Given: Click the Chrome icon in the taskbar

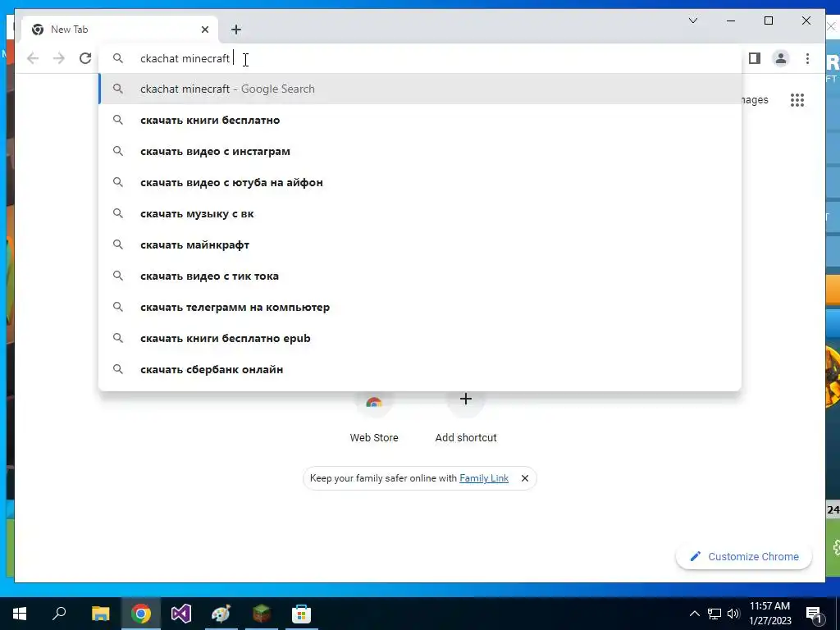Looking at the screenshot, I should coord(141,614).
